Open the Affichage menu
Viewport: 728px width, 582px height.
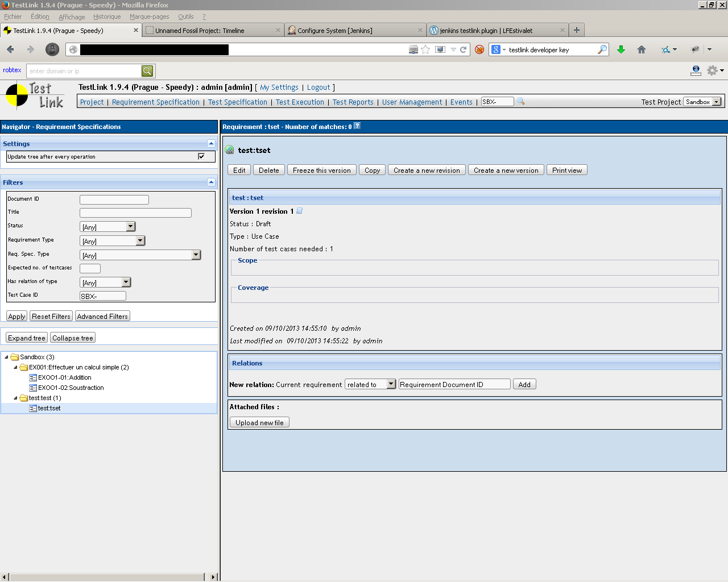click(72, 16)
